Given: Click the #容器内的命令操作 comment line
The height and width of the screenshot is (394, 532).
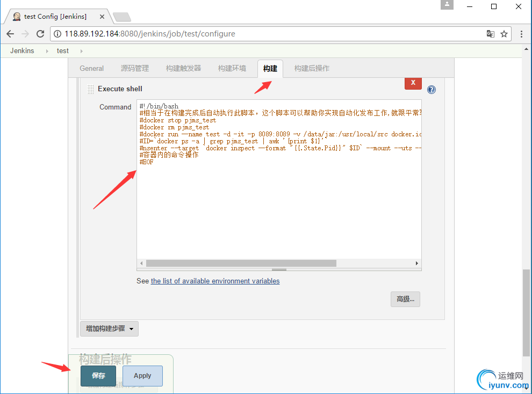Looking at the screenshot, I should (169, 155).
